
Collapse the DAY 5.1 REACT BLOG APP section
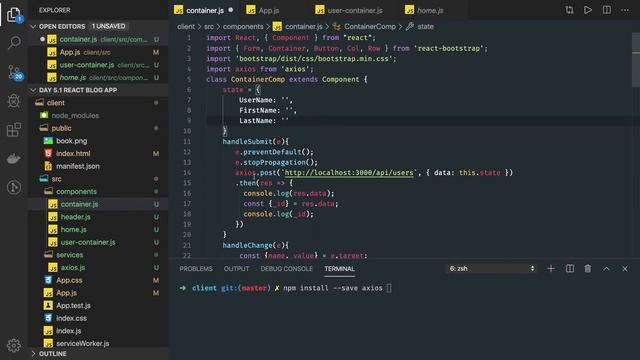point(33,90)
